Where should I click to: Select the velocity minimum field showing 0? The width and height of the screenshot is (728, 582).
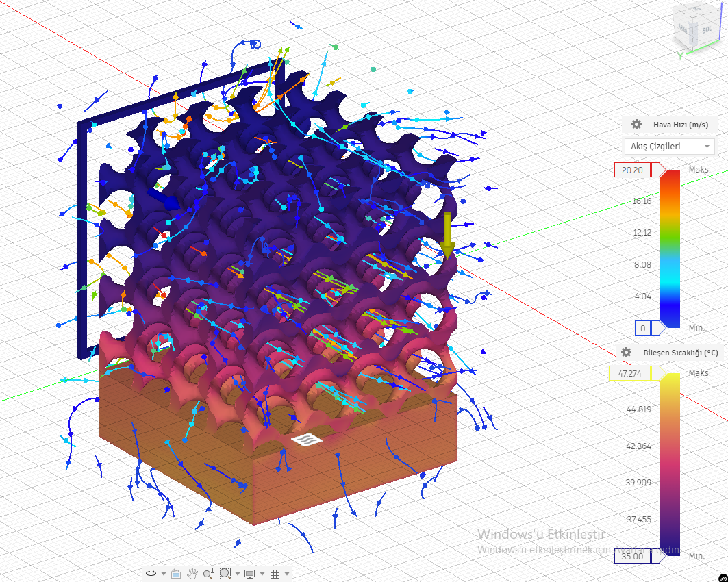tap(642, 328)
